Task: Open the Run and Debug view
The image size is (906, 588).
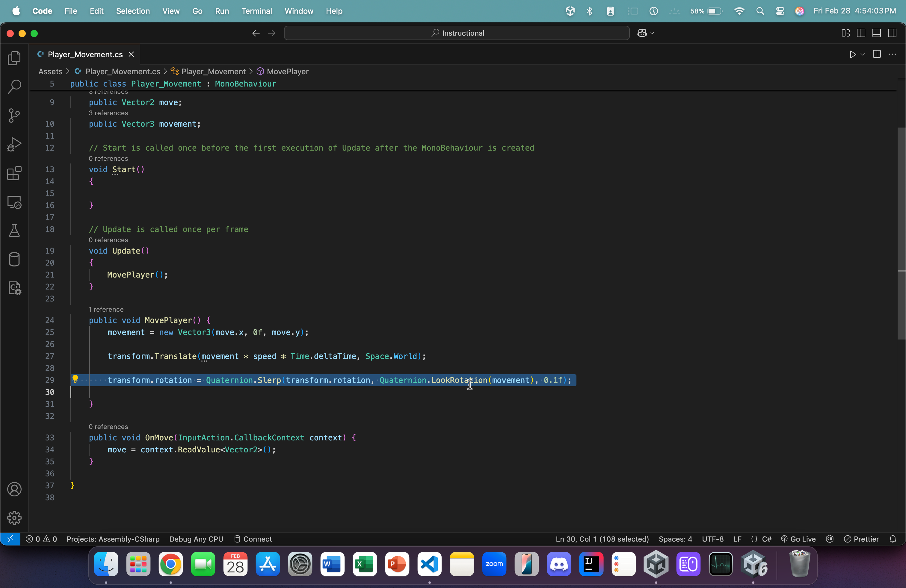Action: click(14, 144)
